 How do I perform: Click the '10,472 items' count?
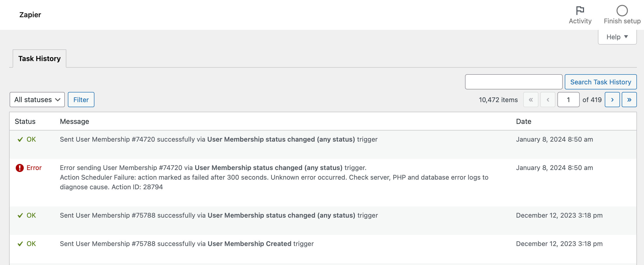pyautogui.click(x=498, y=100)
